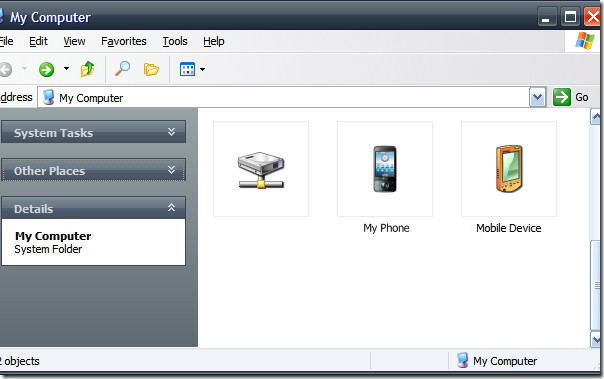The width and height of the screenshot is (604, 379).
Task: Maximize the My Computer window
Action: coord(570,17)
